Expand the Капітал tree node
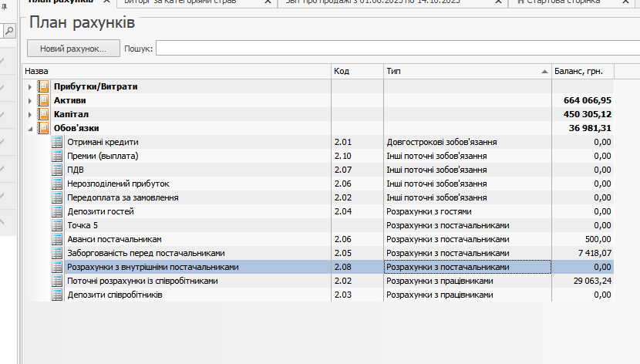 30,114
